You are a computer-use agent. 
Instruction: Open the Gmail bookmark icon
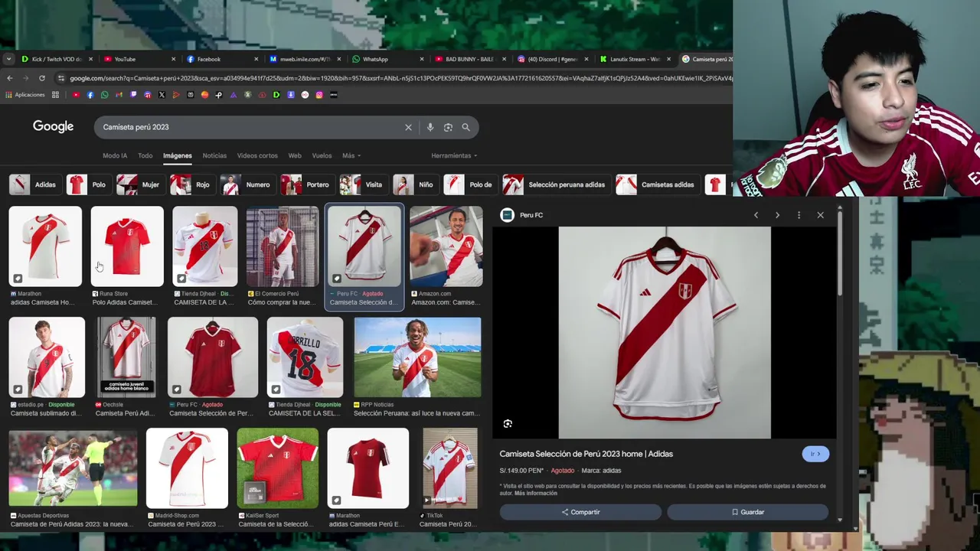pyautogui.click(x=119, y=95)
